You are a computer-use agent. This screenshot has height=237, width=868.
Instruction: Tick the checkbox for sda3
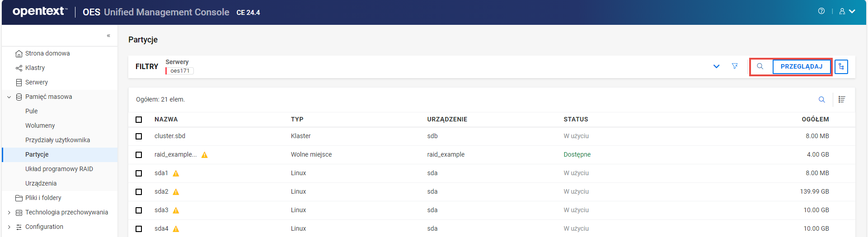pyautogui.click(x=139, y=210)
